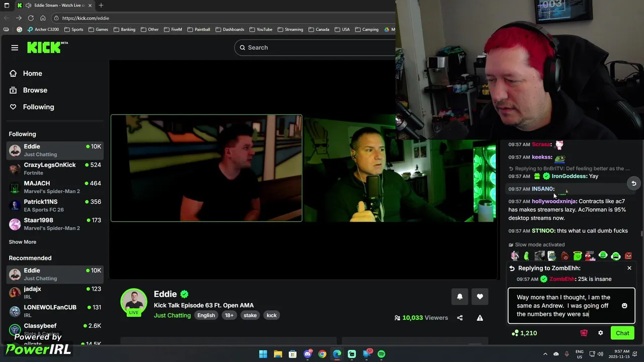Open the Streaming bookmark folder
Screen dimensions: 644x362
tap(290, 29)
